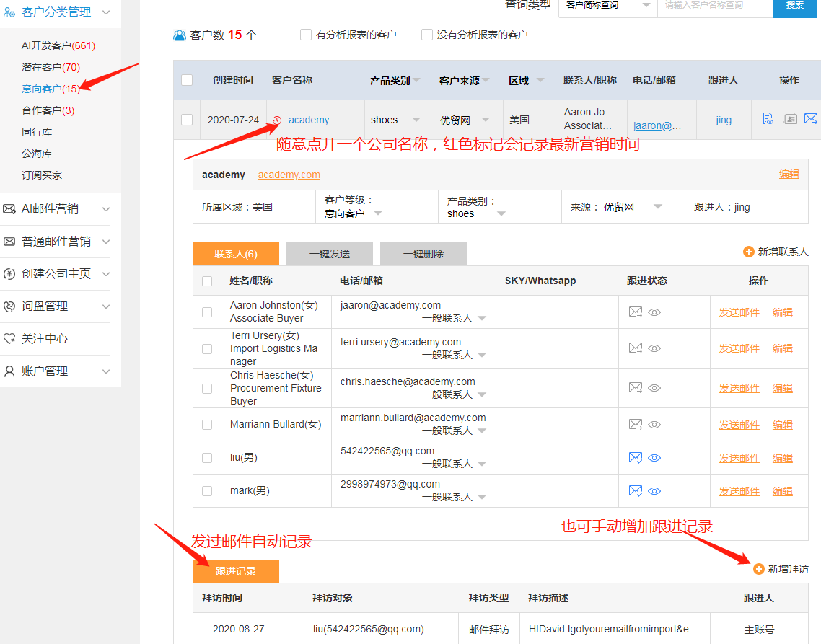Open the academy.com link
The image size is (821, 644).
[x=289, y=175]
